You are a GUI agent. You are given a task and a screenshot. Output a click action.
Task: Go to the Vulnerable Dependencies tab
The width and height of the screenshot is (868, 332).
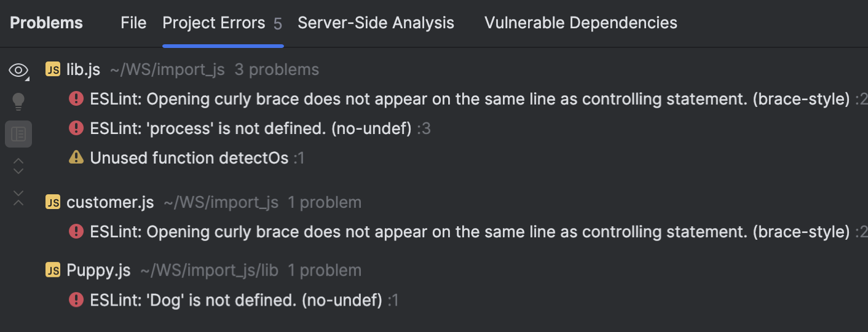[x=580, y=23]
